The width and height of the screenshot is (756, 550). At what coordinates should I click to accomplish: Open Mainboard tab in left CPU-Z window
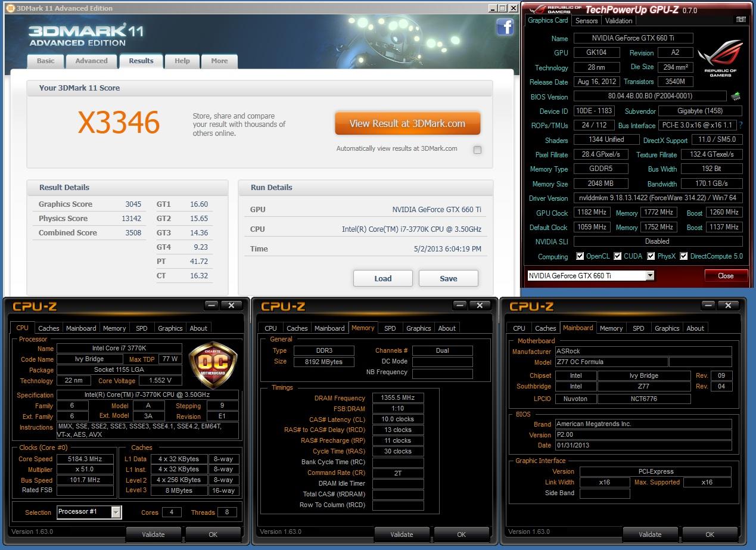[x=81, y=328]
